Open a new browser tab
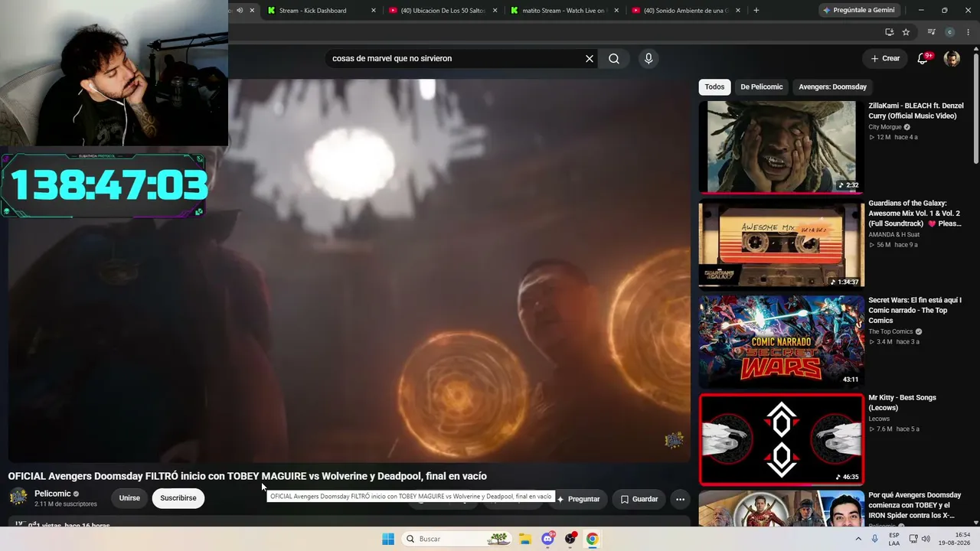This screenshot has height=551, width=980. 756,10
